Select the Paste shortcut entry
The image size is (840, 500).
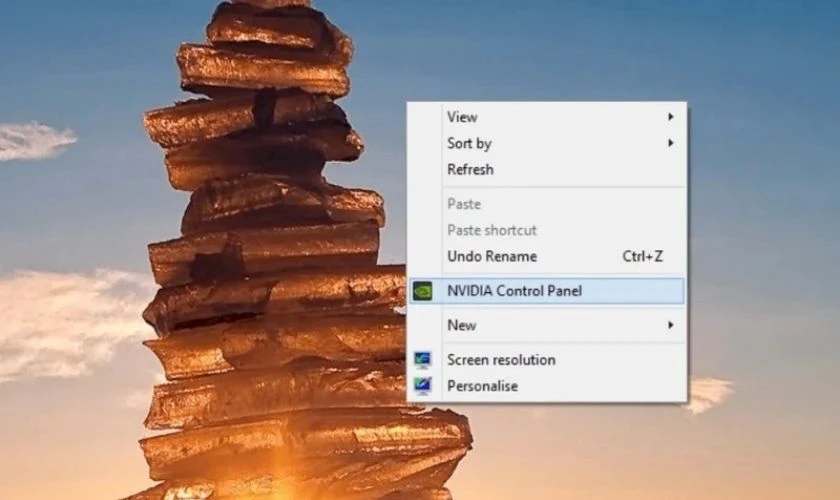[x=546, y=230]
